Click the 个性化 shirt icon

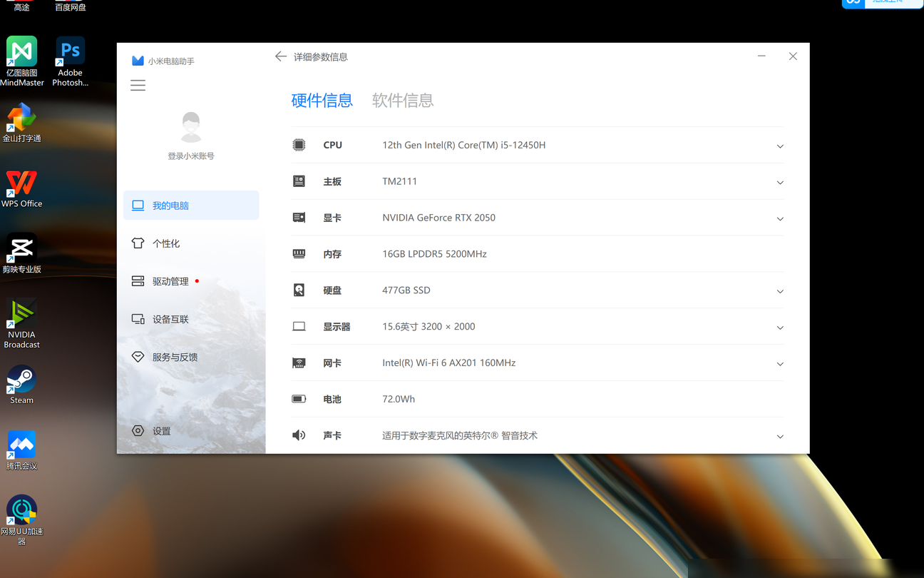click(x=138, y=243)
